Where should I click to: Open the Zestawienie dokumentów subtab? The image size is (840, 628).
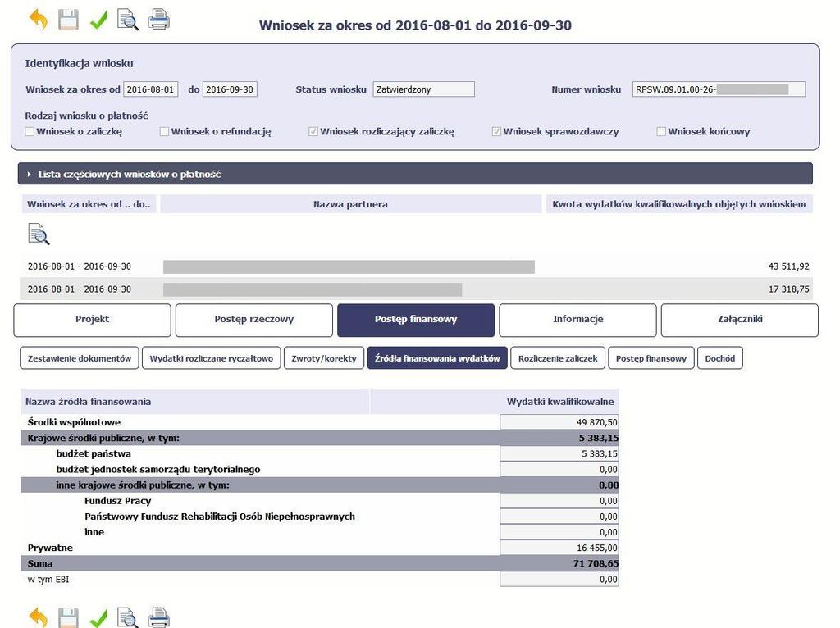[80, 359]
